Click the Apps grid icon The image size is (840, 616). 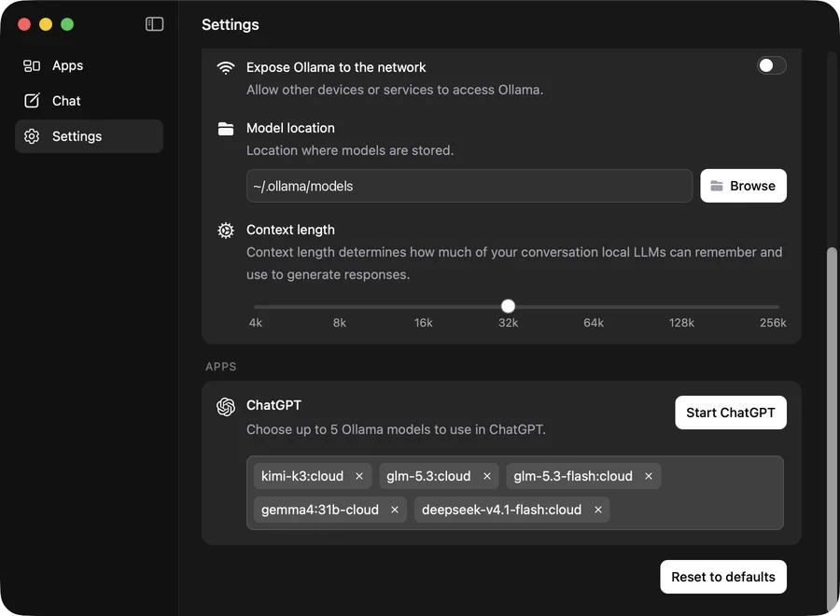pyautogui.click(x=32, y=65)
